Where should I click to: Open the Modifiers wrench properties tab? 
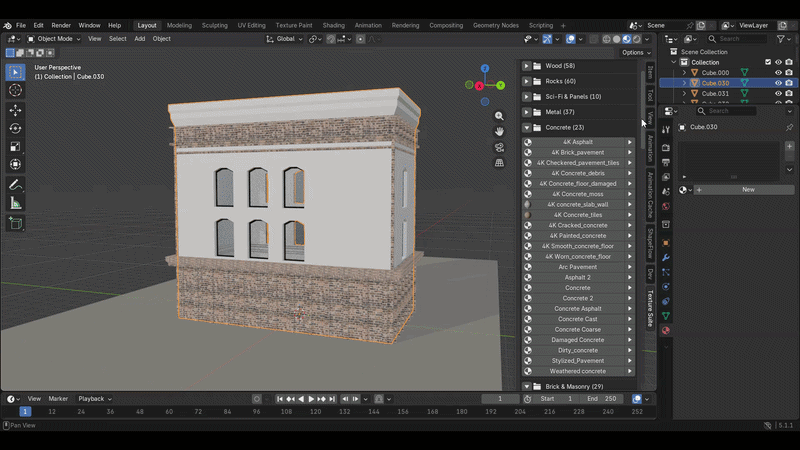(666, 258)
